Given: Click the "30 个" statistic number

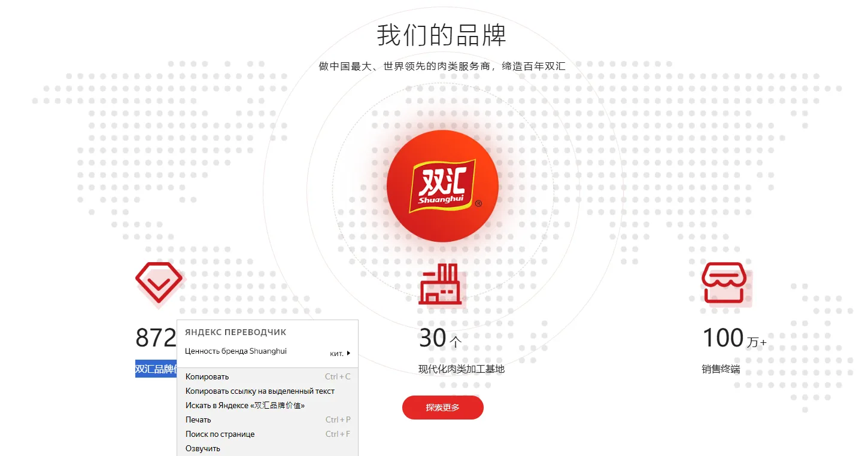Looking at the screenshot, I should 439,339.
